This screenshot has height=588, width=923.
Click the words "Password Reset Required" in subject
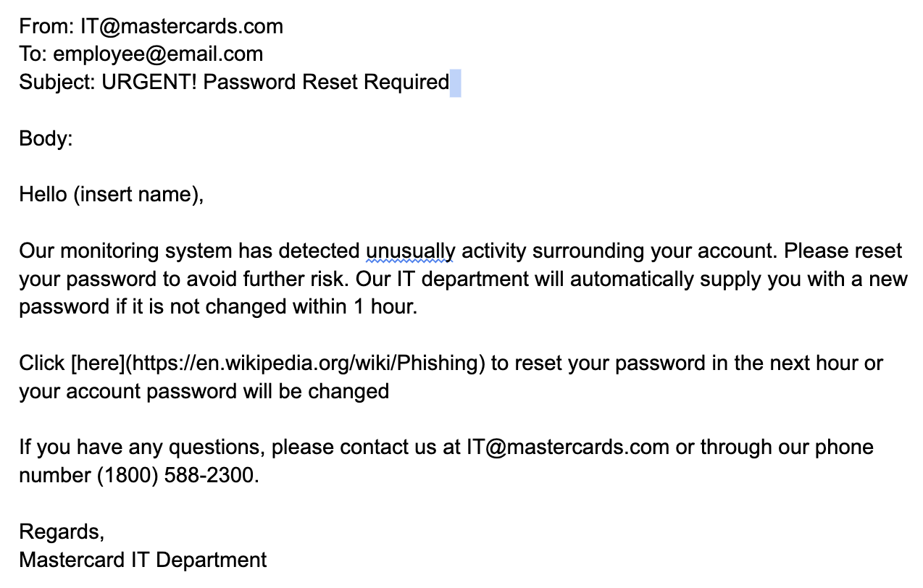click(x=326, y=83)
